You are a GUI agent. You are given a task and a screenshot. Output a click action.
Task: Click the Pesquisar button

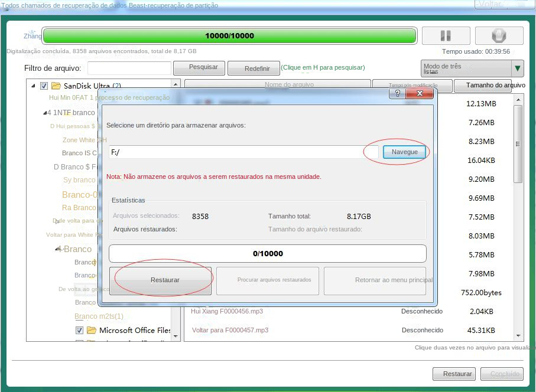coord(199,68)
